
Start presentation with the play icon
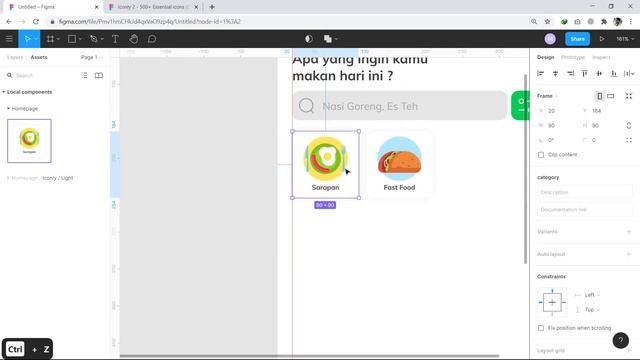[602, 39]
